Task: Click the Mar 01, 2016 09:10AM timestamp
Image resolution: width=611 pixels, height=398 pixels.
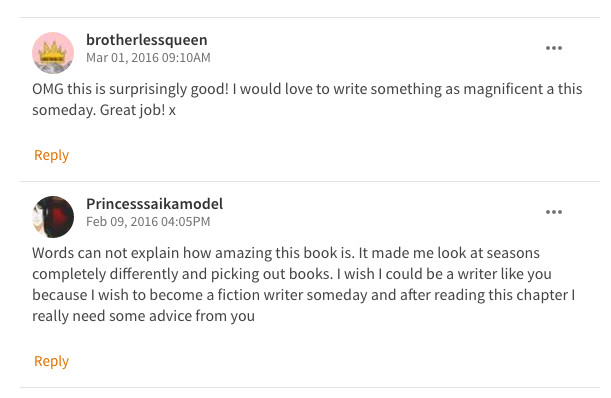Action: click(x=148, y=58)
